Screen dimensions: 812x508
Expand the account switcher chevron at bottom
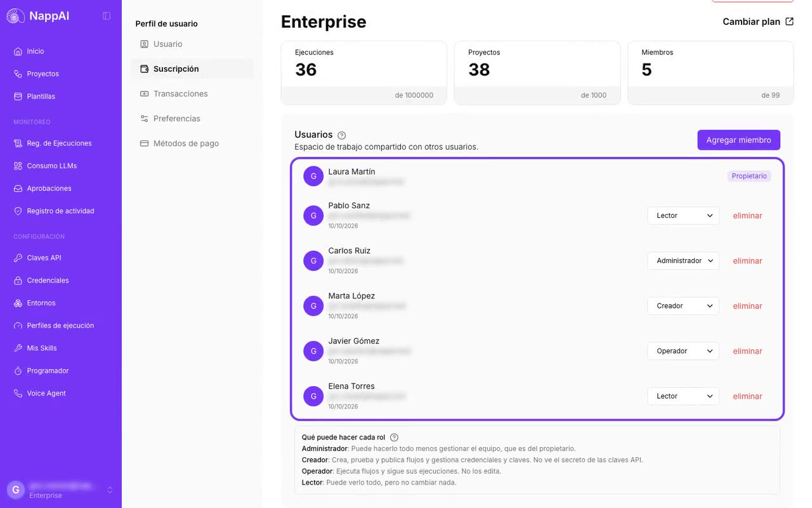click(109, 490)
